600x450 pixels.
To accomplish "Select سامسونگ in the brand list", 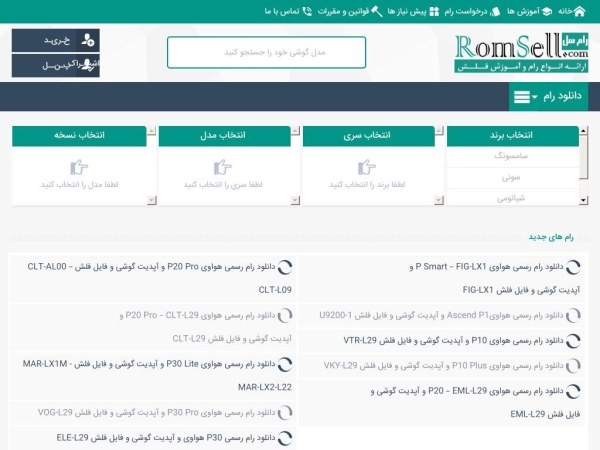I will [514, 157].
